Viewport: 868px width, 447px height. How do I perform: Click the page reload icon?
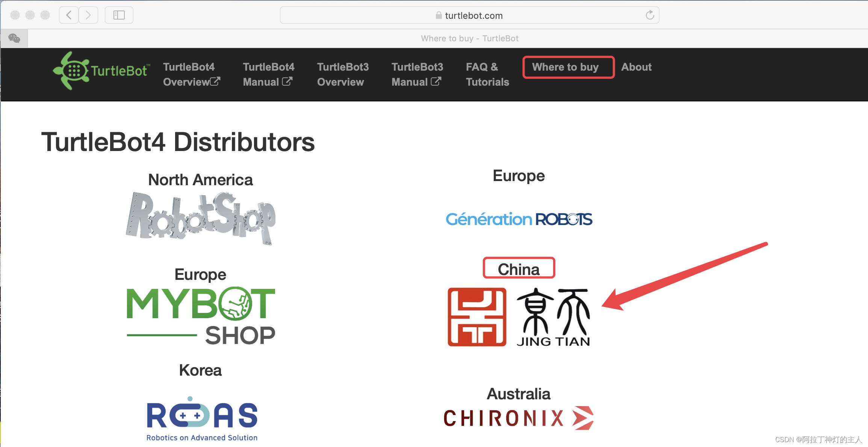[x=650, y=15]
